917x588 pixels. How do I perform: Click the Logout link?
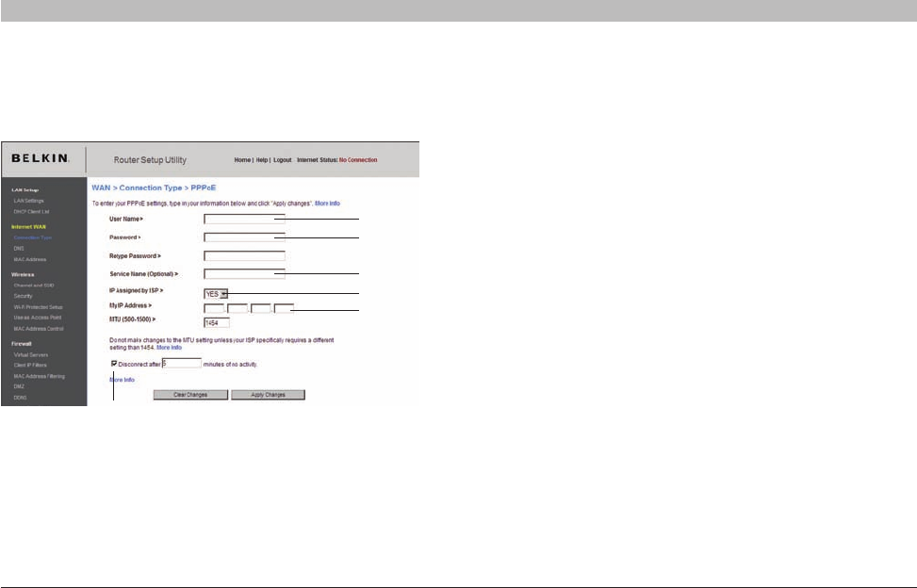(x=283, y=160)
